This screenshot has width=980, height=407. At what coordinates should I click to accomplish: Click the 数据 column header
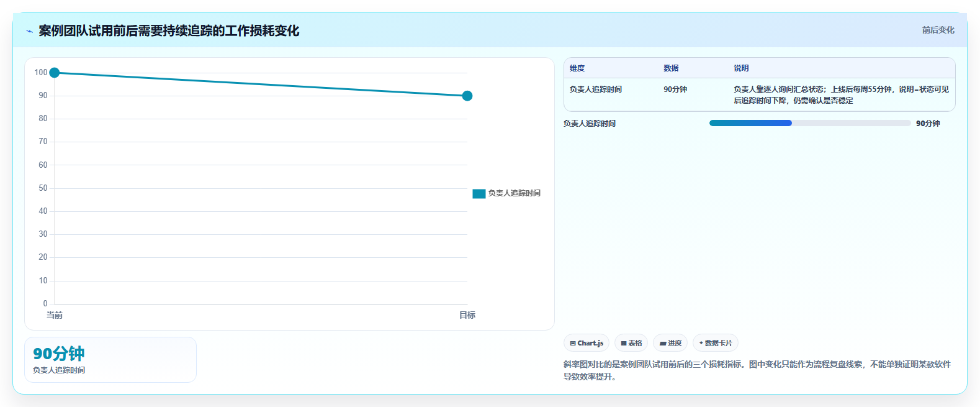tap(671, 68)
